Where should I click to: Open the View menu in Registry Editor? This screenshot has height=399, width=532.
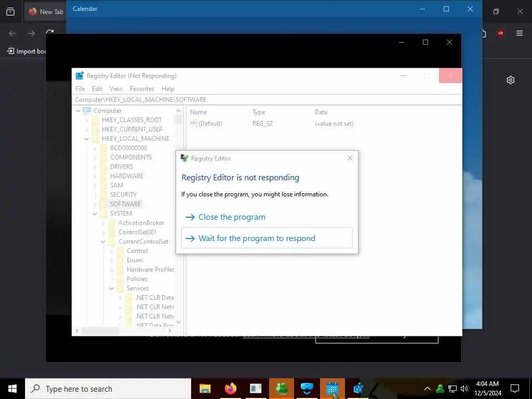point(116,89)
